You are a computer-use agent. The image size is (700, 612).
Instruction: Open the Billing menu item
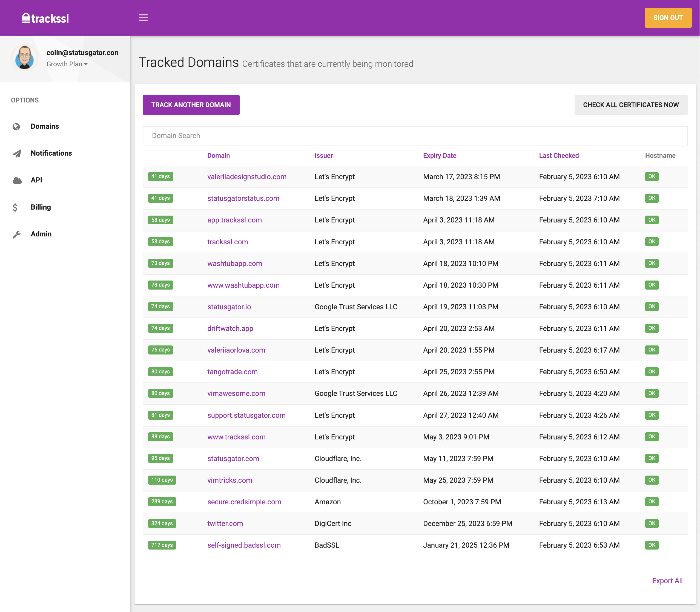point(41,207)
